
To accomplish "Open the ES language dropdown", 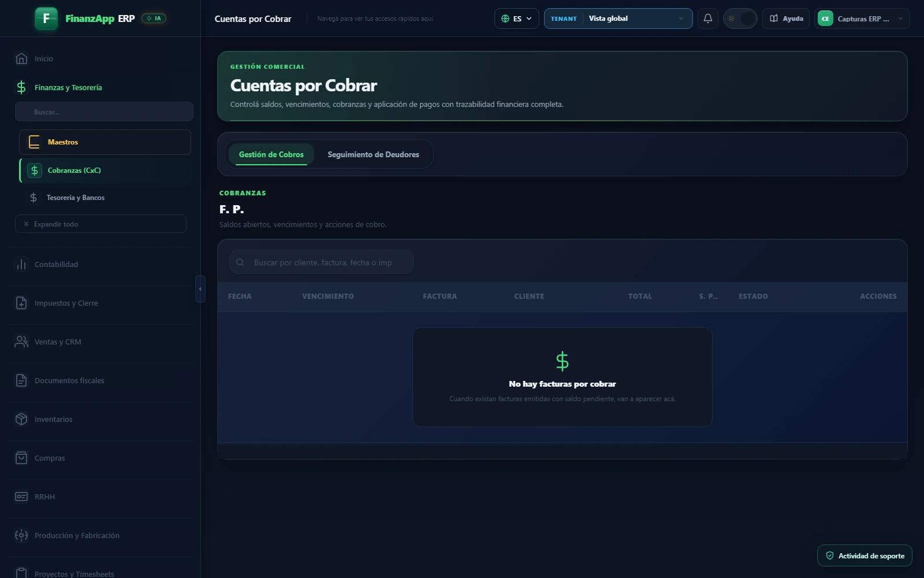I will (x=516, y=18).
